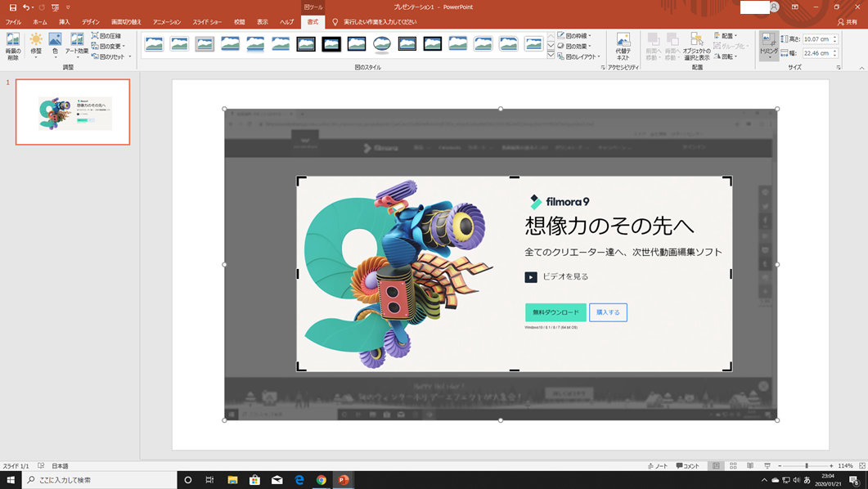868x489 pixels.
Task: Open the ファイル tab
Action: 13,21
